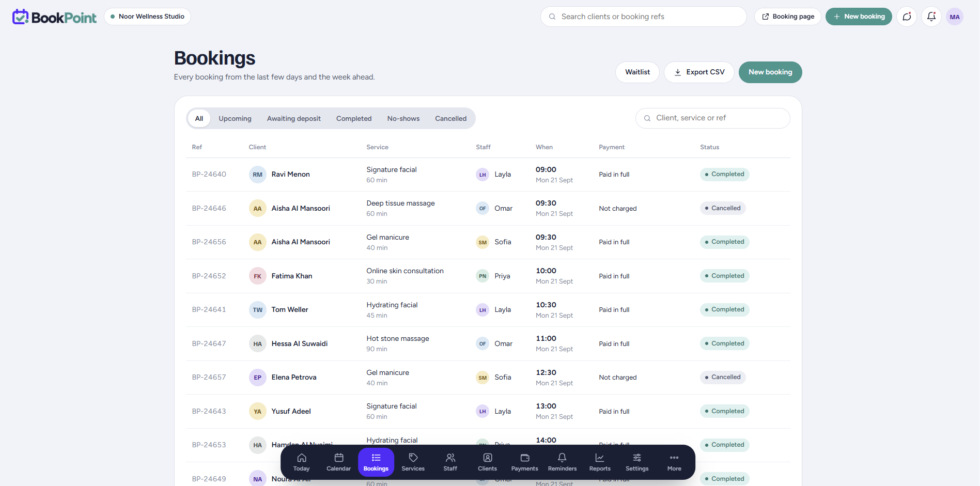Open the Waitlist
980x486 pixels.
click(637, 72)
